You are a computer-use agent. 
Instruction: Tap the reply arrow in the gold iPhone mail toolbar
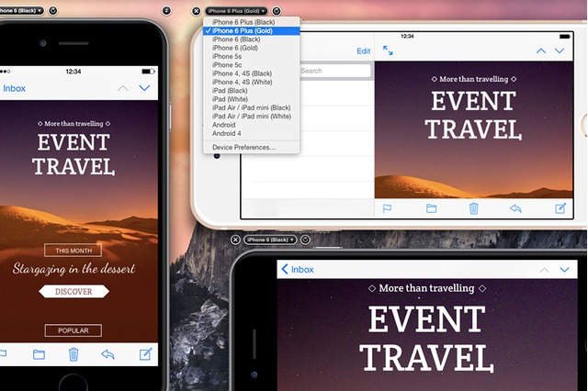[516, 208]
